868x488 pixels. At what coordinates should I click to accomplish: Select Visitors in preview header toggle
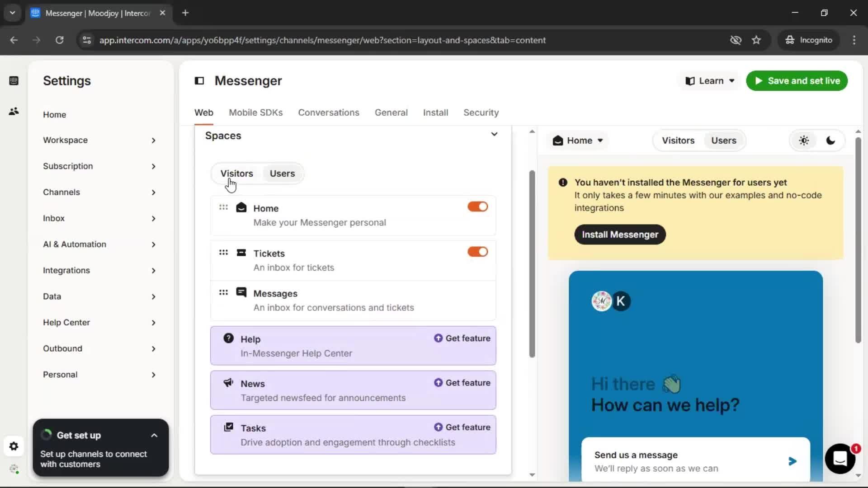(x=678, y=141)
